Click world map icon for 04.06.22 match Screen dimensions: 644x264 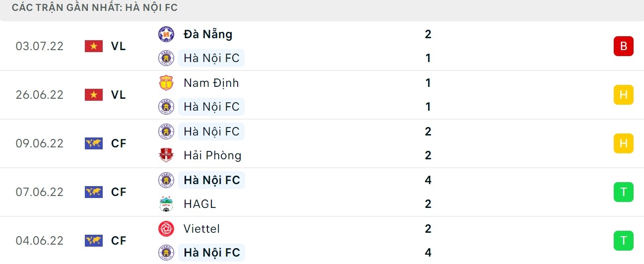(x=93, y=241)
